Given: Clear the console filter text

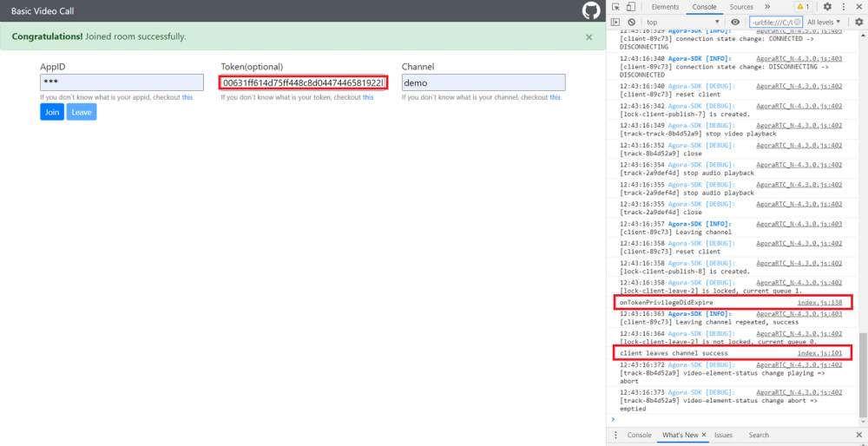Looking at the screenshot, I should tap(797, 23).
